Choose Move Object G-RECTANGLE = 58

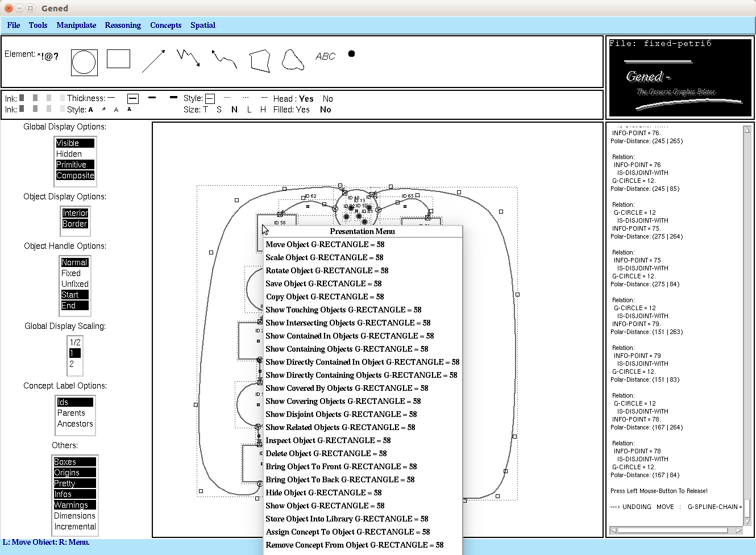click(x=363, y=244)
